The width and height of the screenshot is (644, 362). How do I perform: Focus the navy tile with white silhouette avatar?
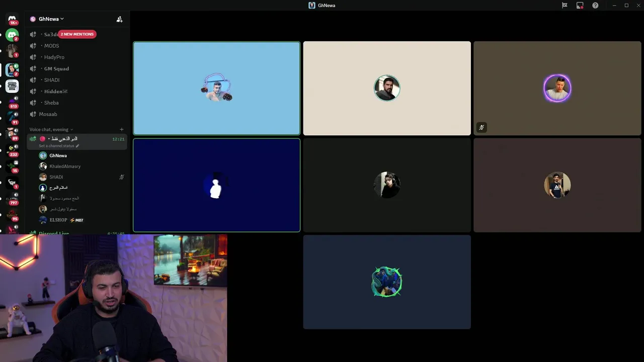click(216, 185)
